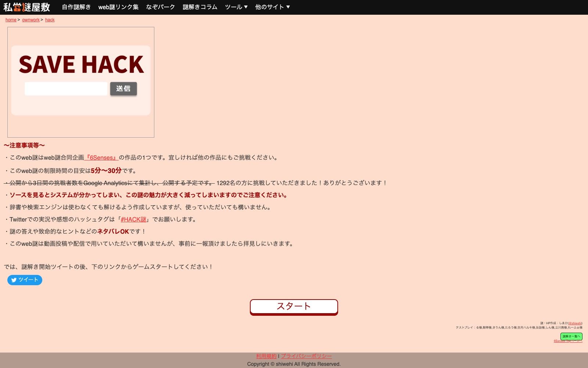Click the 5分〜30分 time limit text
588x368 pixels.
[x=106, y=170]
